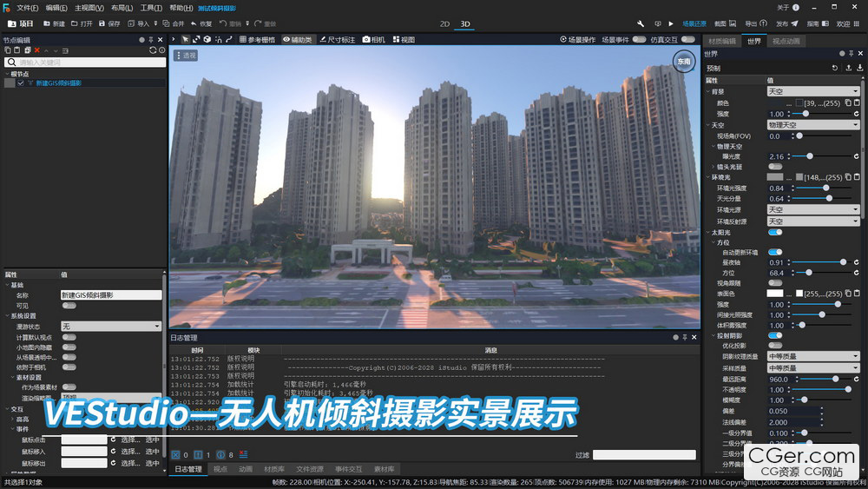Screen dimensions: 868x489
Task: Toggle the 视角跟随 view follow switch
Action: click(775, 283)
